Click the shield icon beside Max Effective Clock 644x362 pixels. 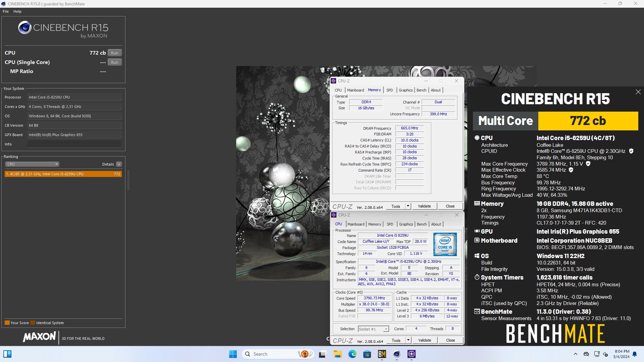(571, 170)
